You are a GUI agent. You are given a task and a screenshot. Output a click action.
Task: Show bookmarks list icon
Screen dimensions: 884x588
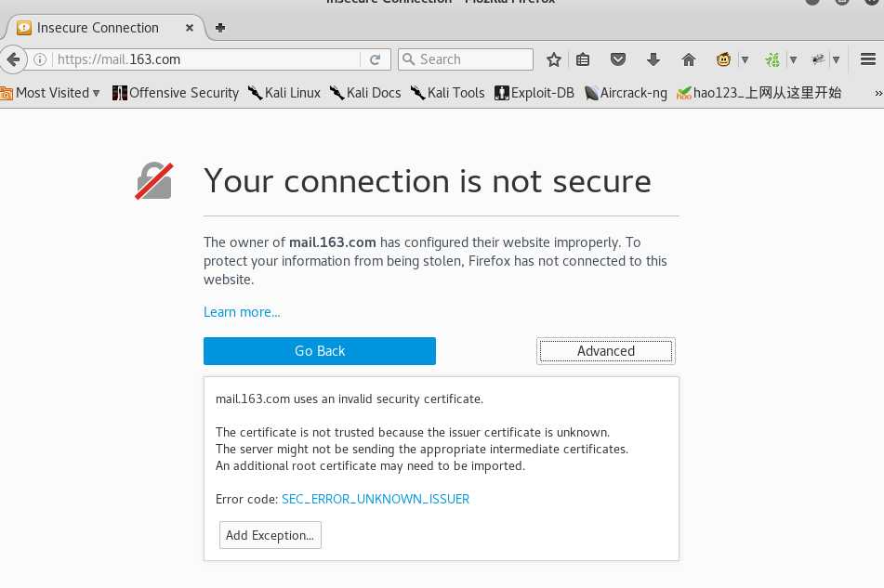click(583, 59)
